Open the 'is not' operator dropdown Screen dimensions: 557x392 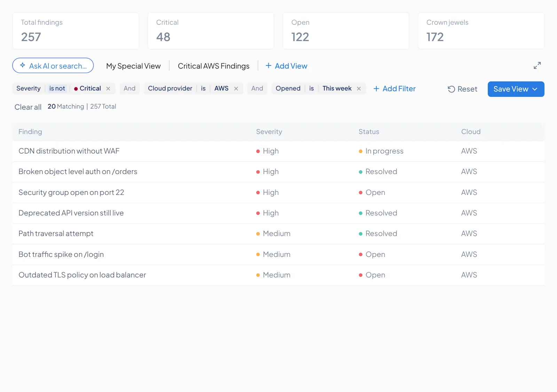pyautogui.click(x=57, y=88)
